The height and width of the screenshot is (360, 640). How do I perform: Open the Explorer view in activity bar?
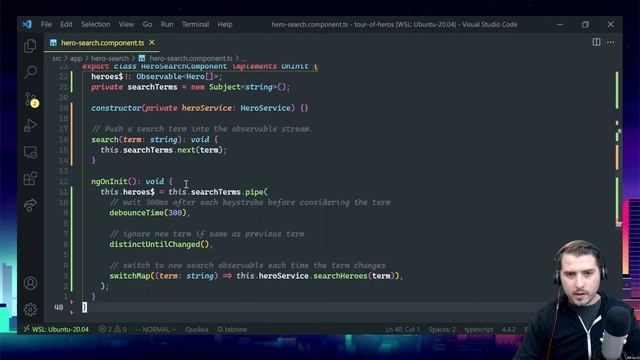[x=30, y=46]
